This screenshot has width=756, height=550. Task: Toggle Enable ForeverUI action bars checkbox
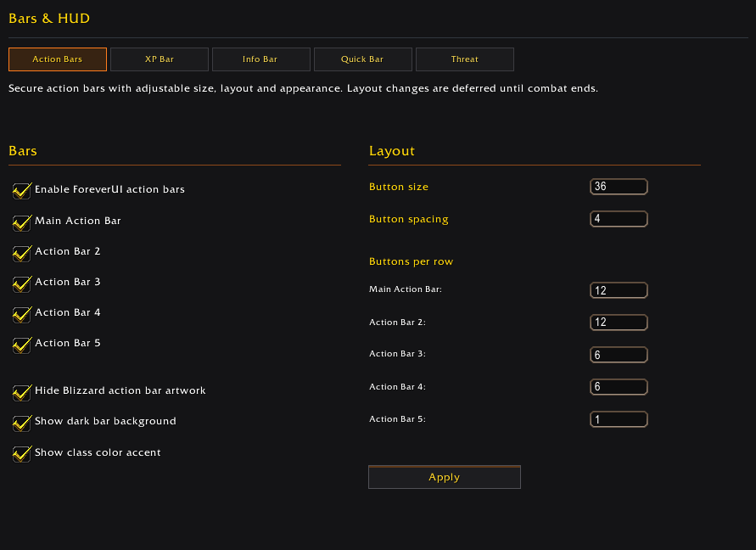[22, 191]
